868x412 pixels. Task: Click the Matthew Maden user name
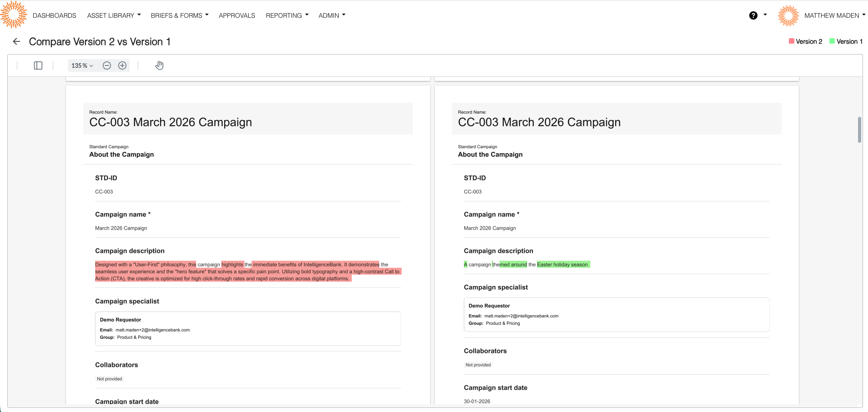coord(832,15)
